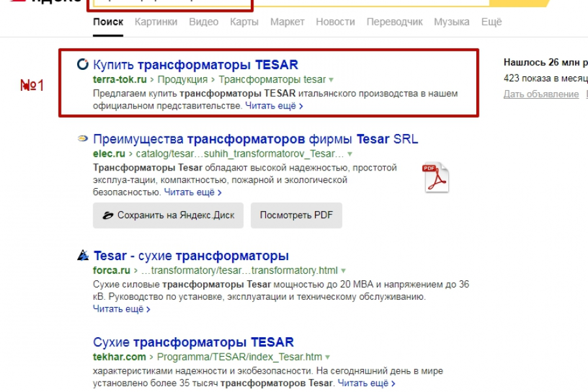Open result 'Сухие трансформаторы TESAR'

[193, 342]
